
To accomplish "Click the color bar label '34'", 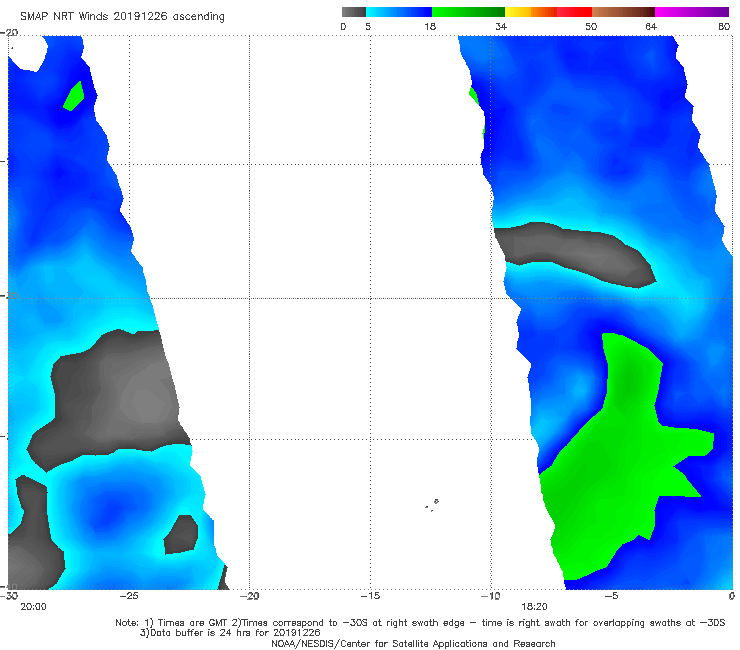I will coord(501,26).
